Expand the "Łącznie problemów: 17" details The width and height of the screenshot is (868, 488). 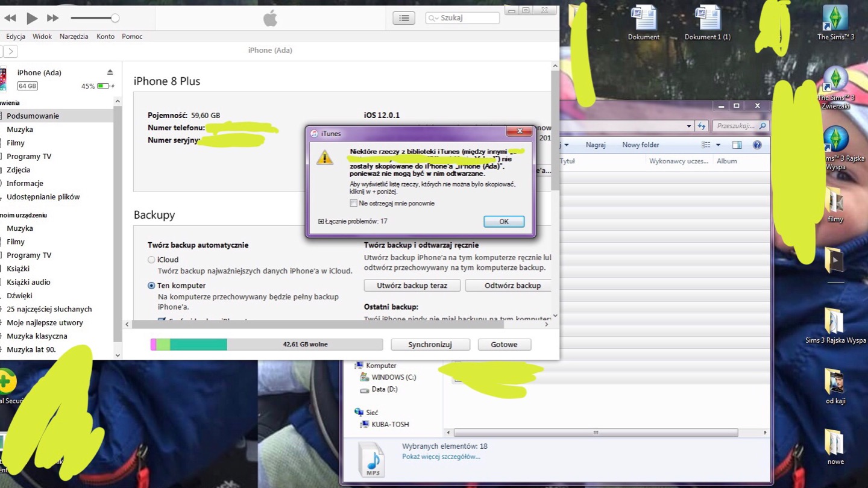[321, 221]
